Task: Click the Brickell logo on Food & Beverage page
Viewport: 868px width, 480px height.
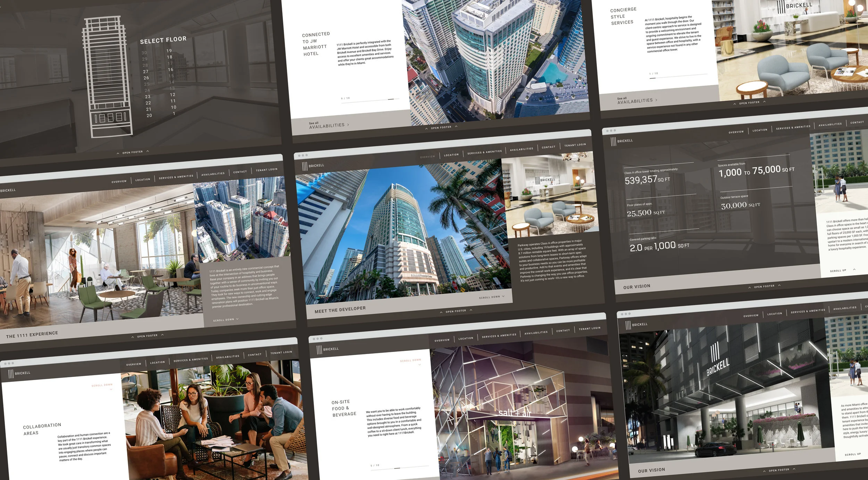Action: tap(327, 350)
